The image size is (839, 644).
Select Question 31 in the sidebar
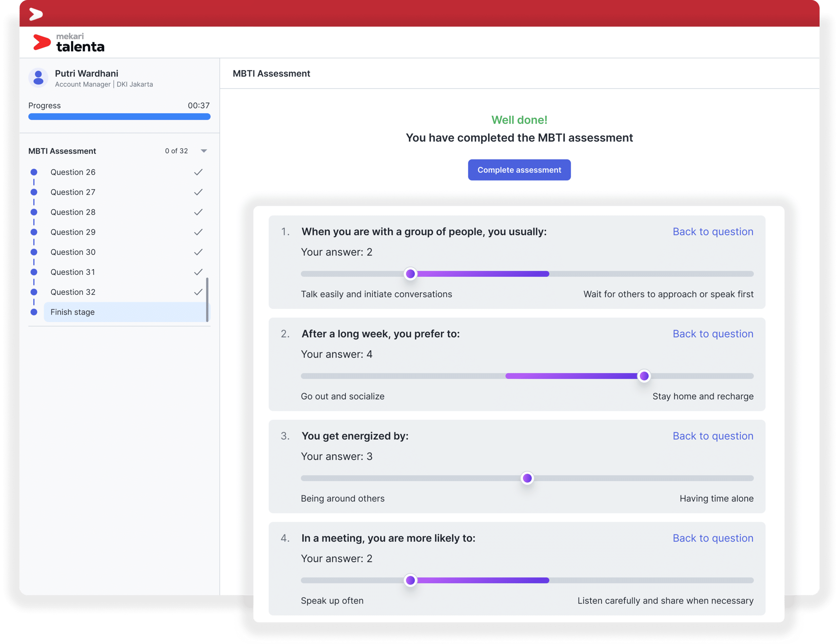73,272
